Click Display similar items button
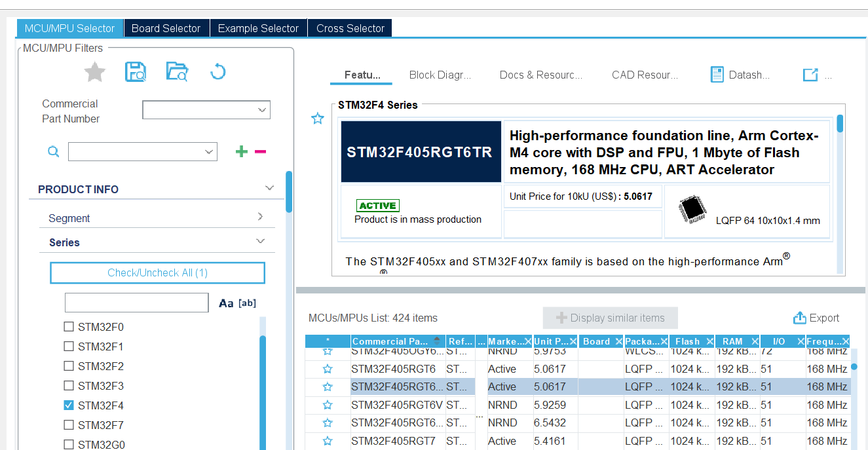This screenshot has width=868, height=450. [611, 318]
